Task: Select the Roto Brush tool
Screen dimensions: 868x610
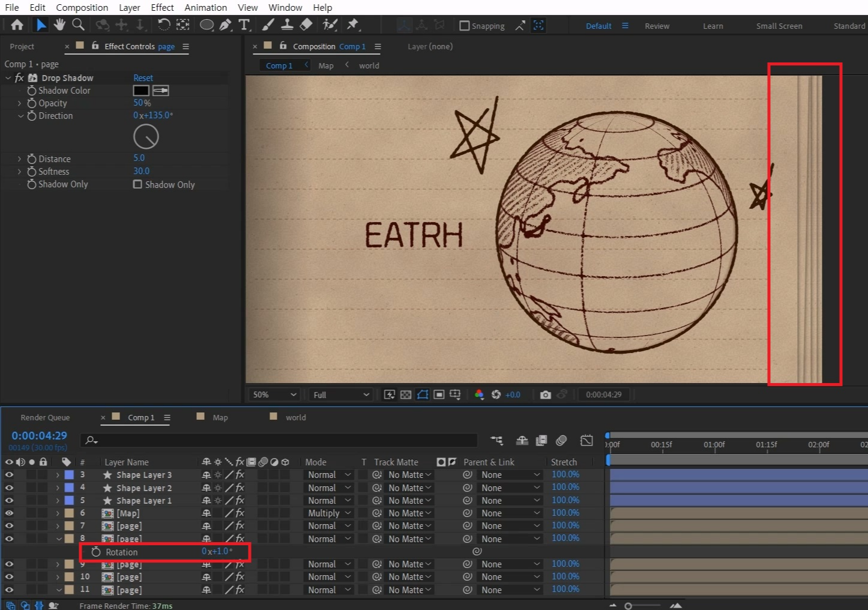Action: 330,25
